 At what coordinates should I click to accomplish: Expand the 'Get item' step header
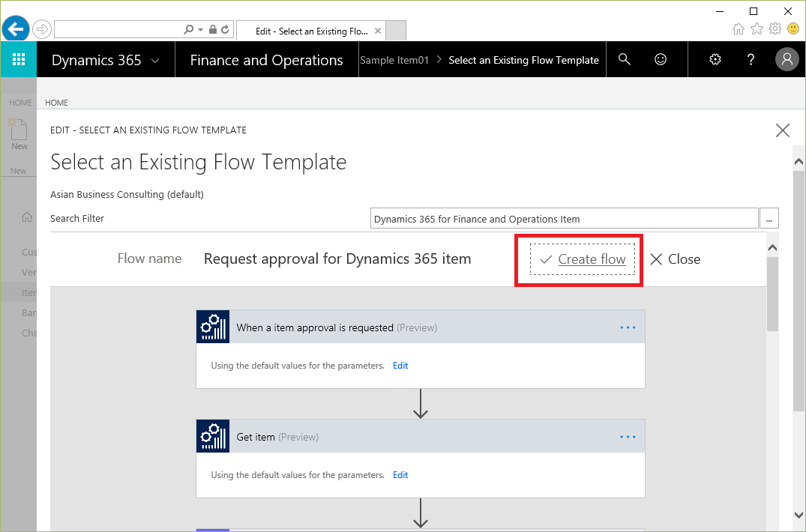tap(421, 436)
